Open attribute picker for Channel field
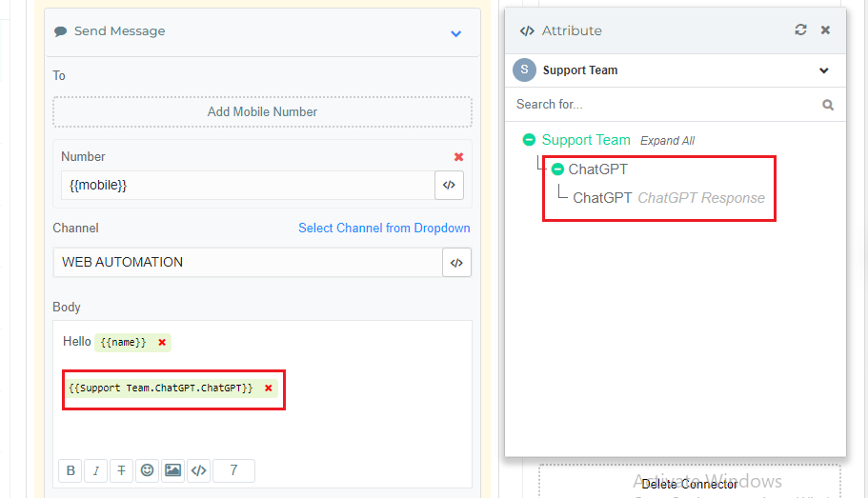This screenshot has height=498, width=868. [456, 263]
